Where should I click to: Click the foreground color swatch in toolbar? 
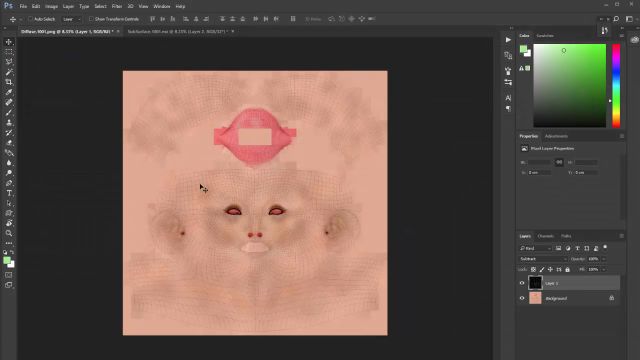tap(7, 260)
